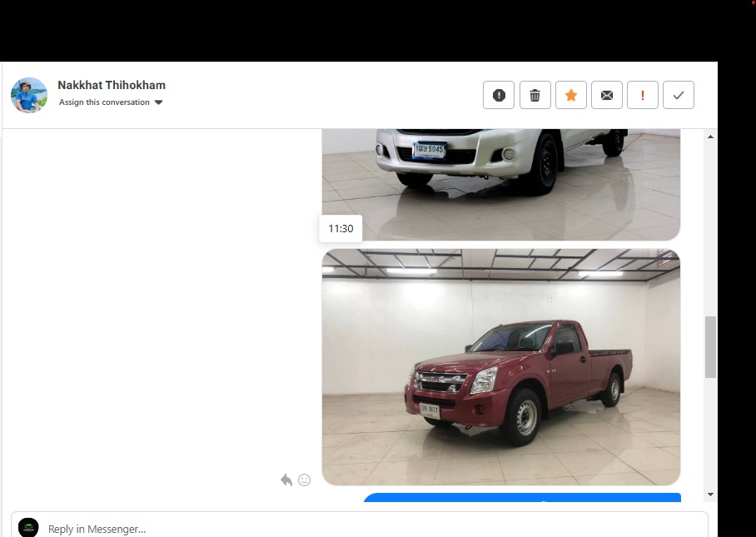Click the scroll up arrow of chat
Viewport: 756px width, 537px height.
tap(710, 137)
